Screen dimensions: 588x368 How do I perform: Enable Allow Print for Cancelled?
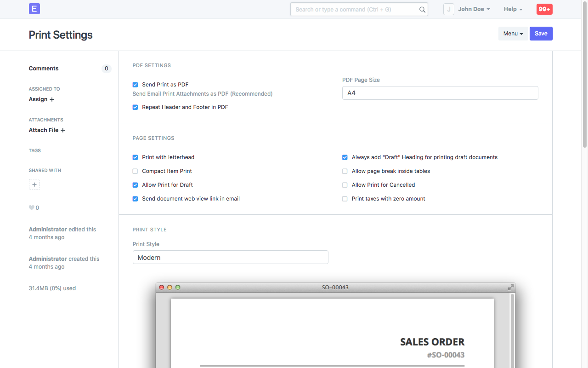coord(345,185)
